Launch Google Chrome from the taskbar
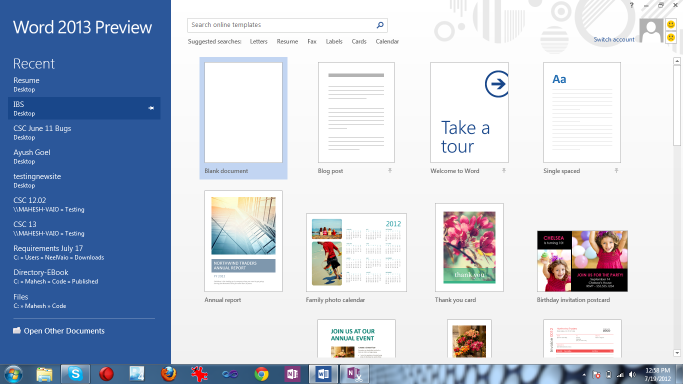683x384 pixels. [261, 374]
